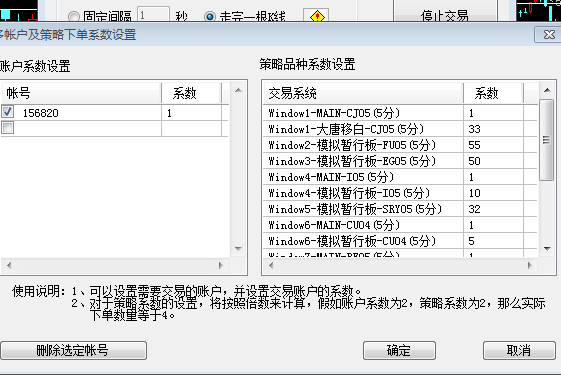
Task: Click coefficient 1 of Window1-MAIN-CJ05
Action: click(x=493, y=113)
